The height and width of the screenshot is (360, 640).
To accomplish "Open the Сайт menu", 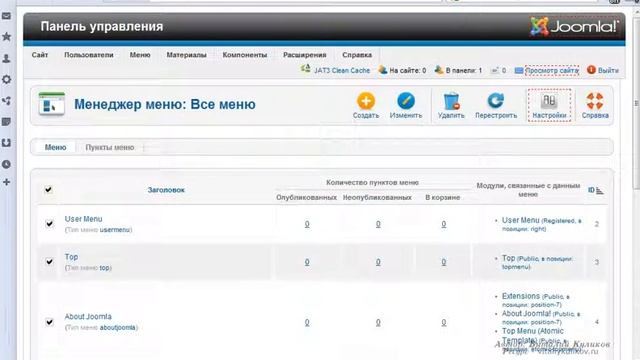I will [x=40, y=55].
